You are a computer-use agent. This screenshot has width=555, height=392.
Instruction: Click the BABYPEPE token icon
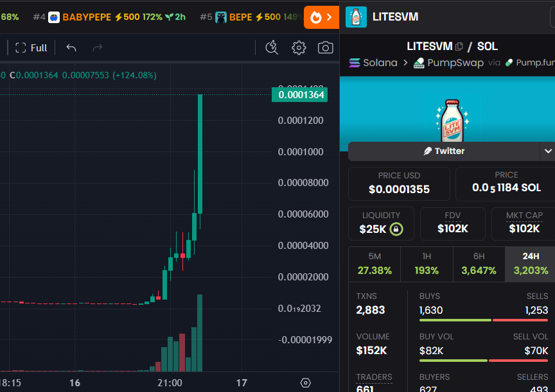coord(54,17)
